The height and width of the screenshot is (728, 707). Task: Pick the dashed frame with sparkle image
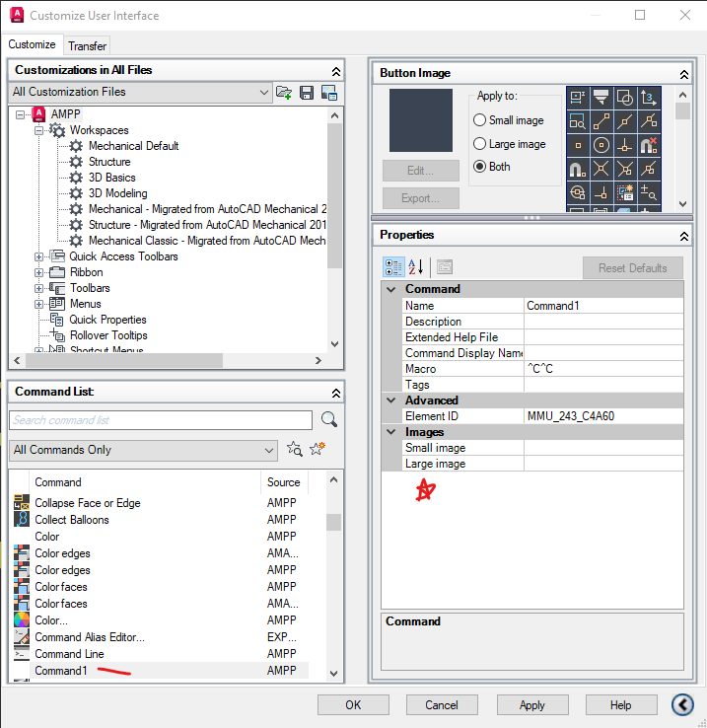pos(625,192)
